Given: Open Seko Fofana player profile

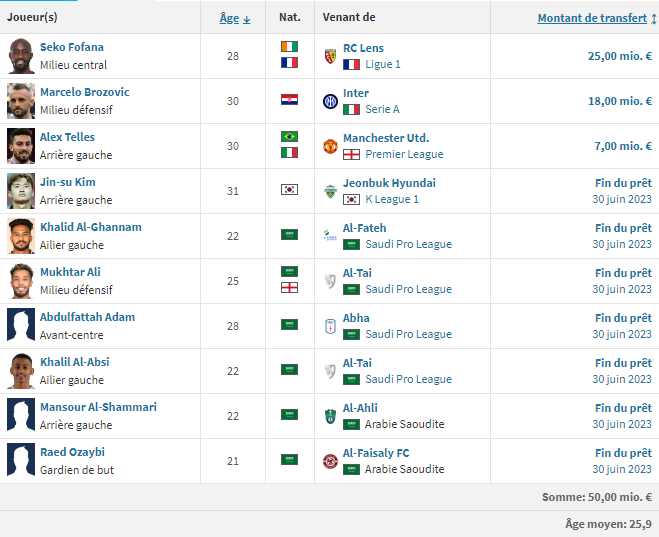Looking at the screenshot, I should pyautogui.click(x=72, y=47).
